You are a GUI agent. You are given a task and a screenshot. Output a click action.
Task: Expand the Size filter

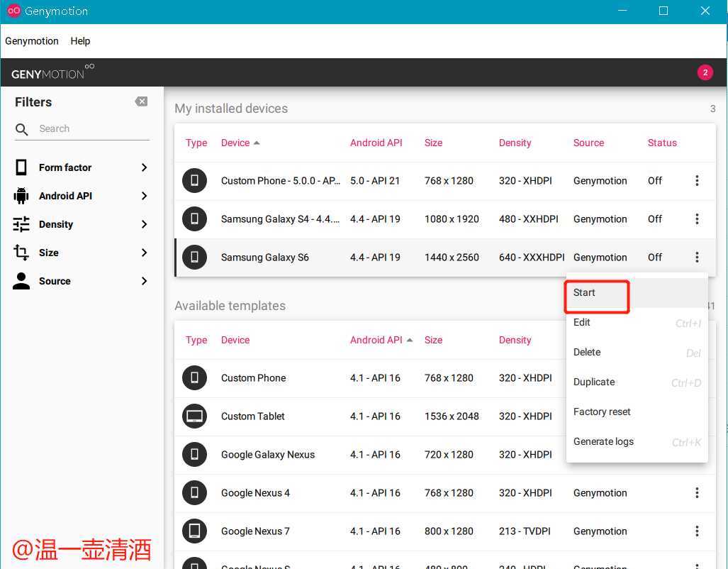click(x=144, y=253)
